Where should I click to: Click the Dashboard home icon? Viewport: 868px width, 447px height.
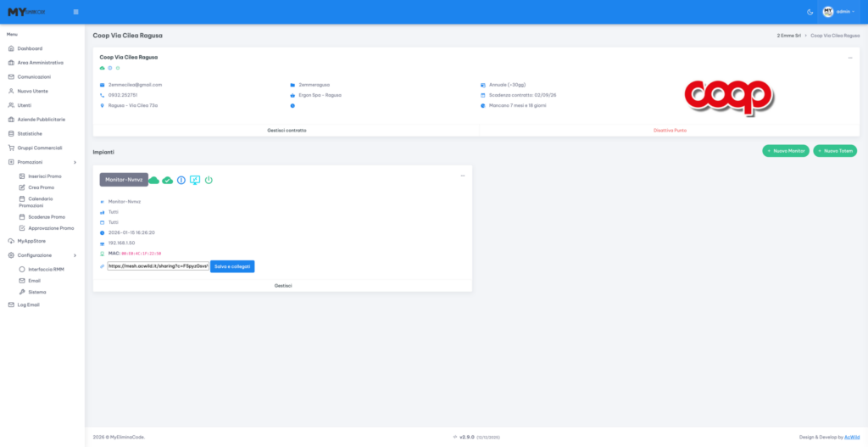(x=11, y=48)
